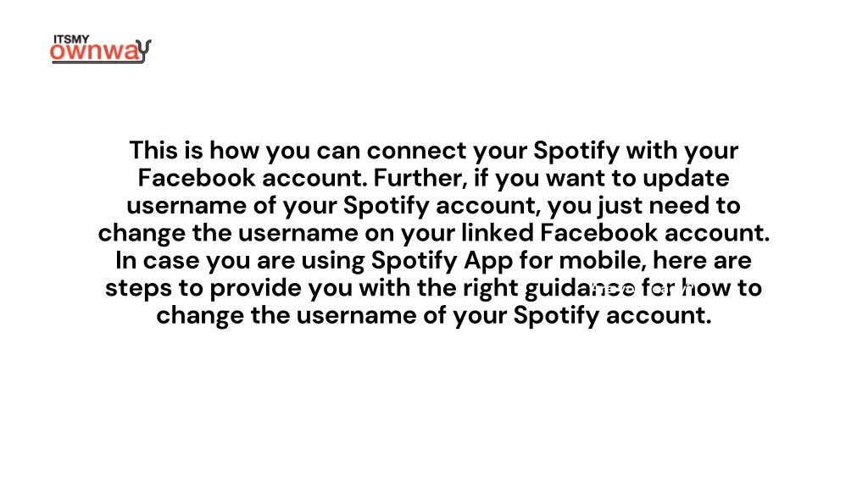Click the word 'mobile,' in the paragraph
Screen dimensions: 868x488
(603, 261)
